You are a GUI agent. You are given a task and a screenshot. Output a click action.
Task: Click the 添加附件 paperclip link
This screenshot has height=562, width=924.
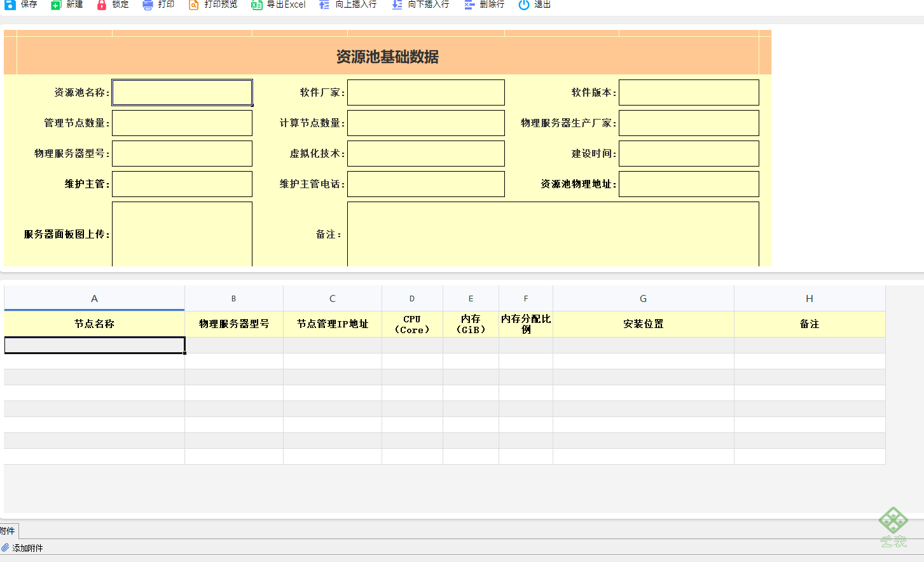coord(22,548)
